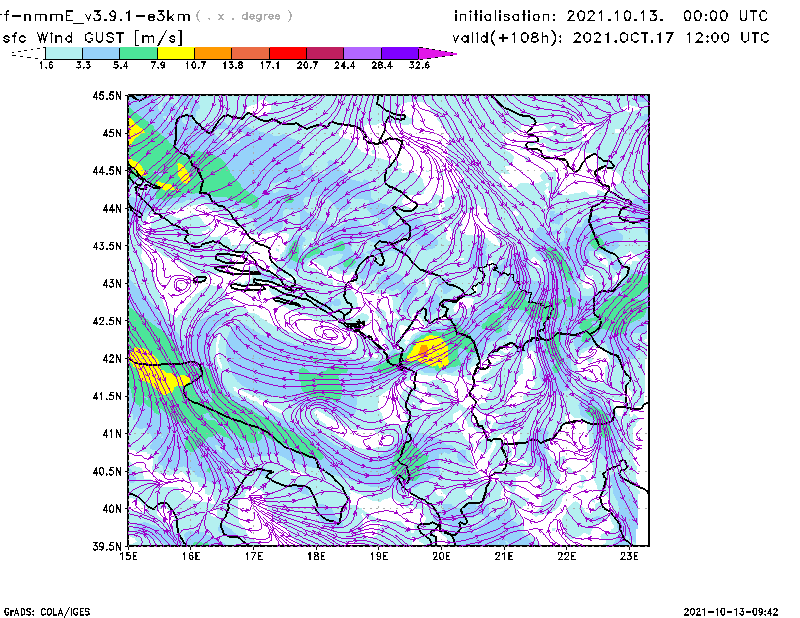This screenshot has height=618, width=800.
Task: Click the 'sfc Wind GUST [m/s]' title
Action: 92,38
